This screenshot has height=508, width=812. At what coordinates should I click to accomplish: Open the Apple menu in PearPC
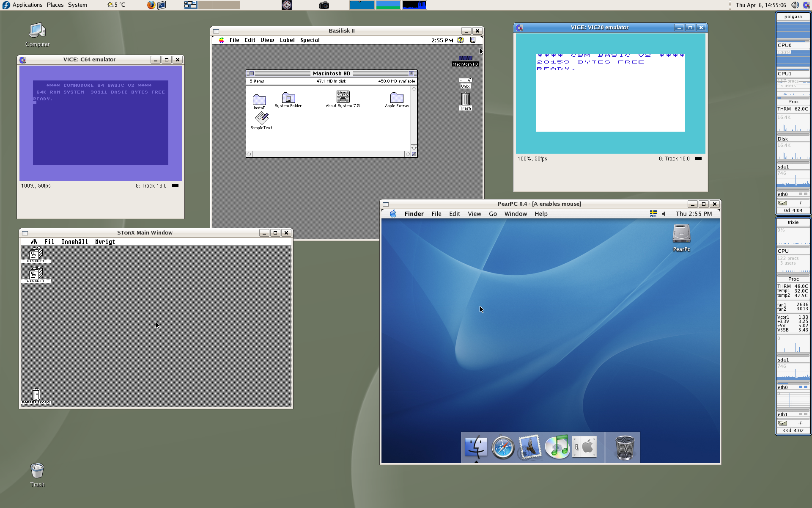pyautogui.click(x=393, y=214)
